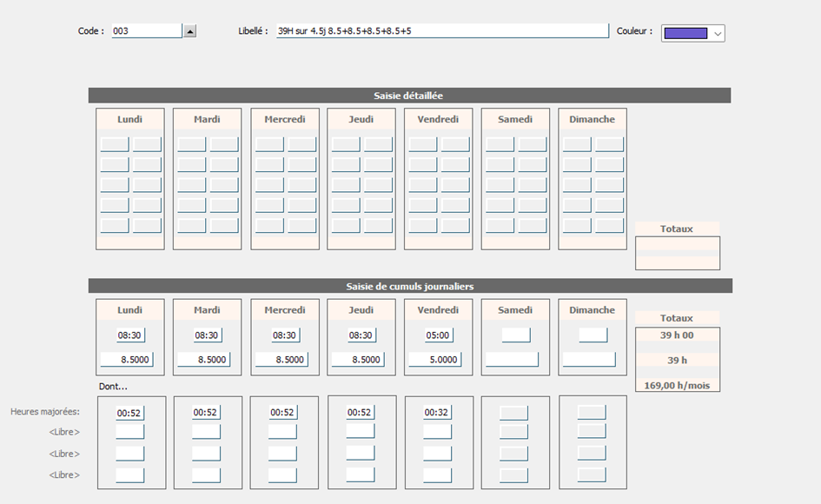The height and width of the screenshot is (504, 821).
Task: Click the 169,00 h/mois monthly total
Action: 677,385
